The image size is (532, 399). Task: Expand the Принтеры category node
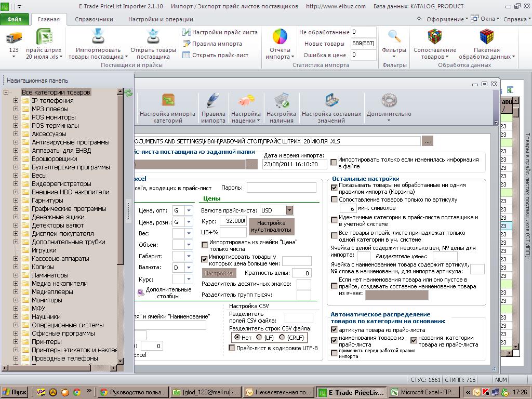(16, 342)
